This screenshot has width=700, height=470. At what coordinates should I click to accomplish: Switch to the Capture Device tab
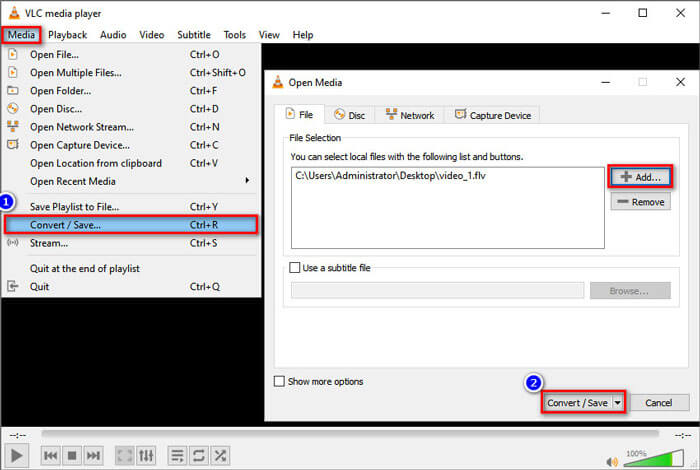(493, 116)
